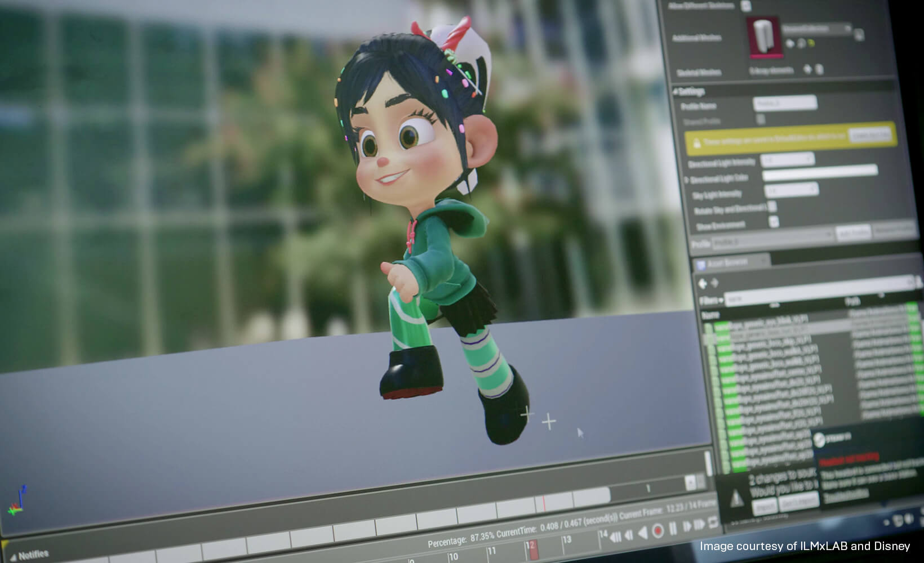Play the animation in reverse

[x=643, y=533]
